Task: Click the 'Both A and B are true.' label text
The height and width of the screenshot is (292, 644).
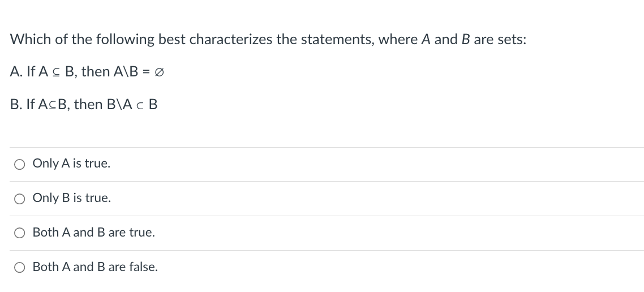Action: click(93, 233)
